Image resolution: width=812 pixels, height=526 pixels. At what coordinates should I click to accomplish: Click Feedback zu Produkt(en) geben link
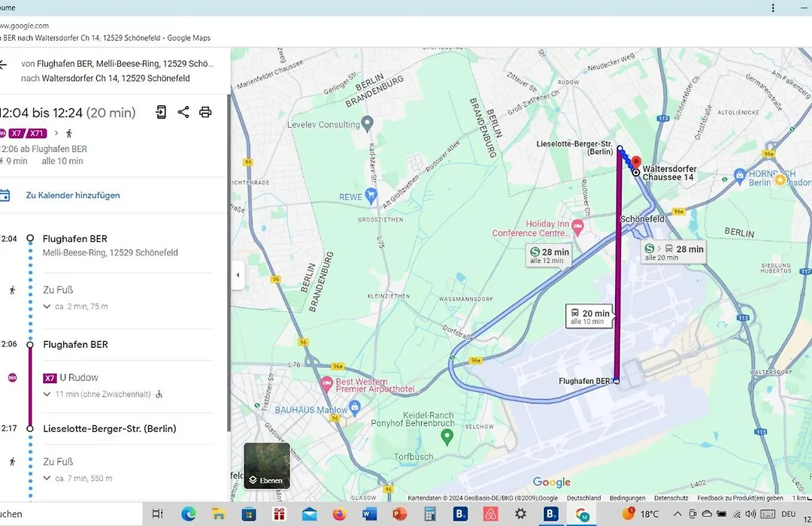pyautogui.click(x=740, y=498)
